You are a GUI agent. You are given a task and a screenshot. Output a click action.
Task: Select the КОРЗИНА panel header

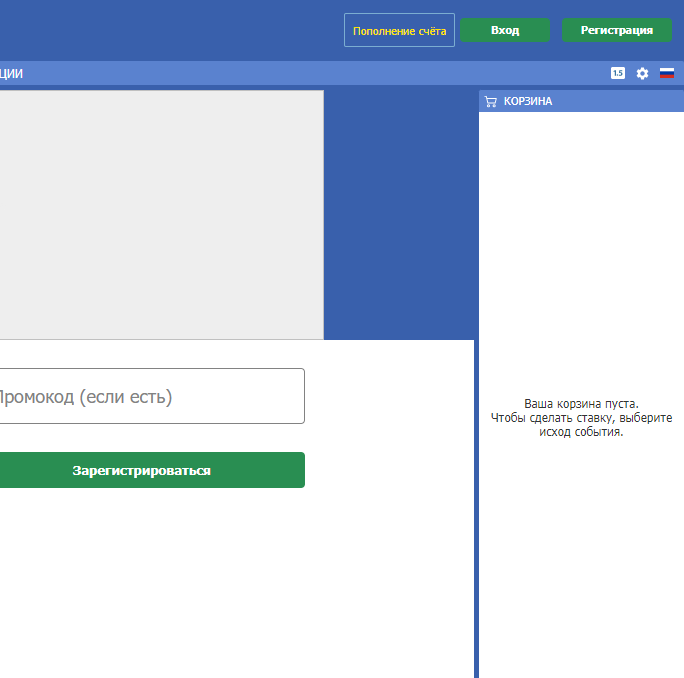point(581,101)
